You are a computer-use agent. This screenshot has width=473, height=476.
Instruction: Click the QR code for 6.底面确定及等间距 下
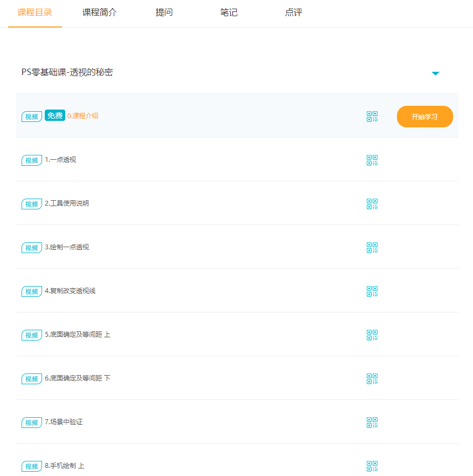[372, 378]
